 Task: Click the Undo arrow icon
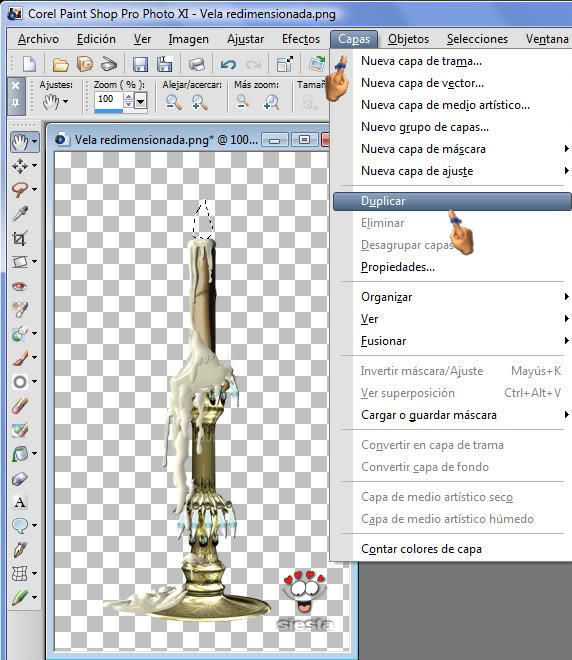[228, 64]
